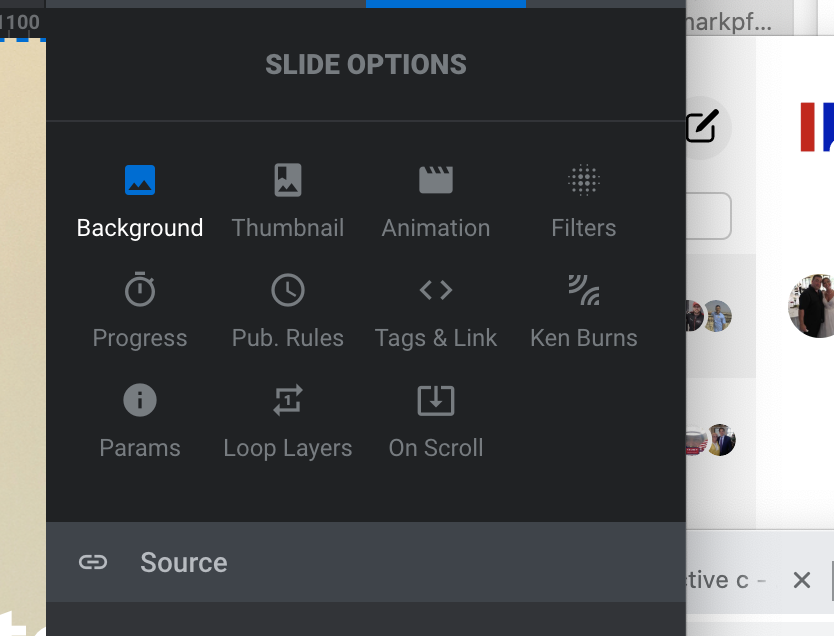
Task: Open the Animation panel
Action: (436, 200)
